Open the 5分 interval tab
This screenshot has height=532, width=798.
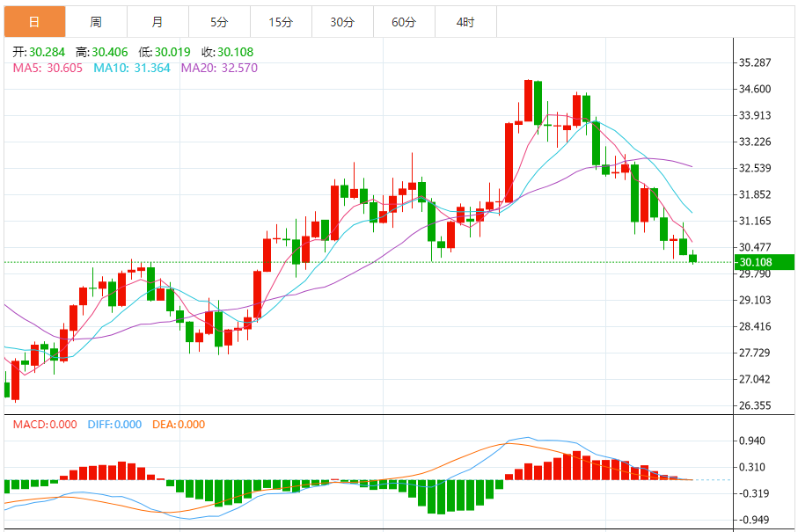[x=219, y=22]
